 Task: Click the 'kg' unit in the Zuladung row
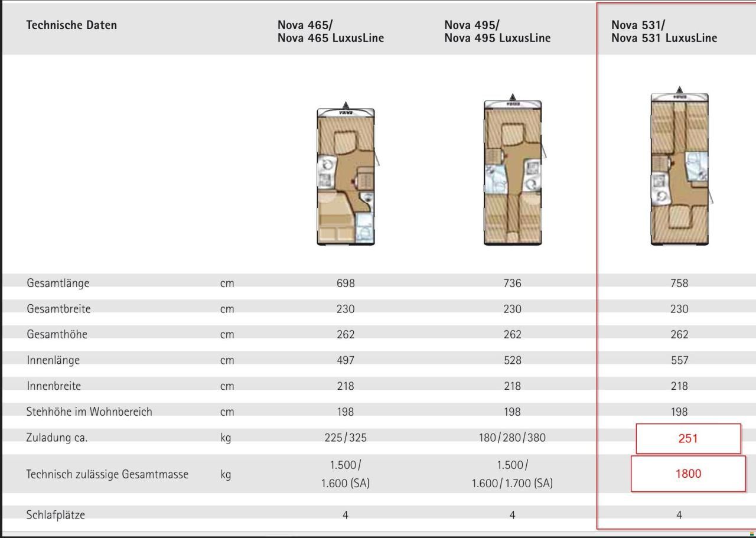pos(226,438)
